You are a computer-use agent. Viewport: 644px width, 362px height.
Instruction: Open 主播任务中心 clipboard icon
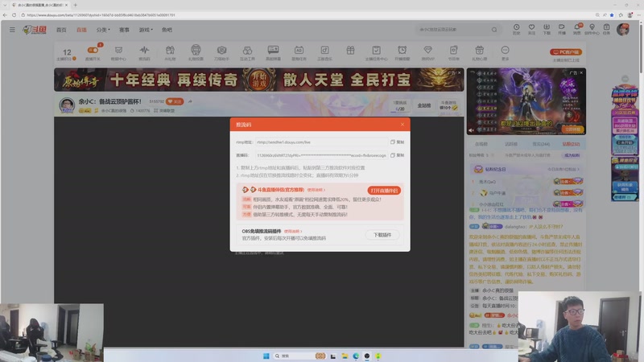(x=376, y=53)
